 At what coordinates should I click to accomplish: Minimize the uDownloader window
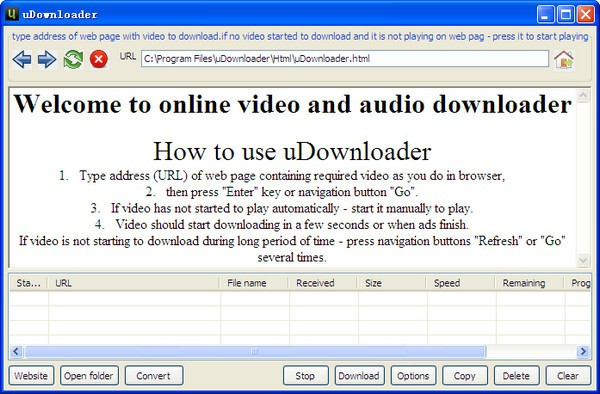pyautogui.click(x=545, y=15)
